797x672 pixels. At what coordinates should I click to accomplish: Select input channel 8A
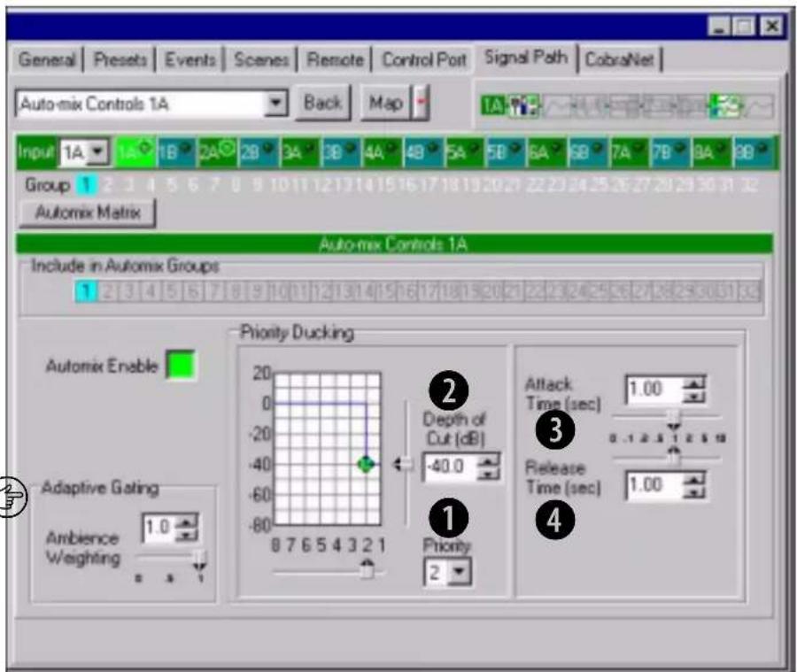tap(712, 152)
